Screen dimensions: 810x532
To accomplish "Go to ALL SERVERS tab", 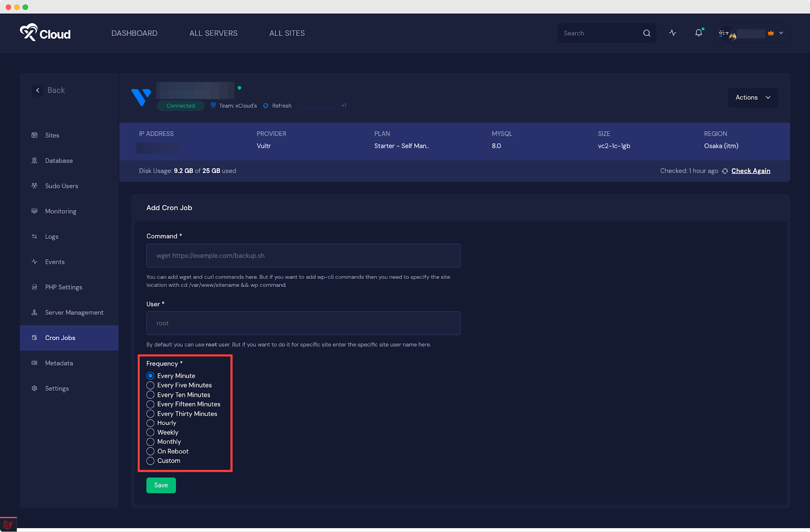I will (x=213, y=33).
